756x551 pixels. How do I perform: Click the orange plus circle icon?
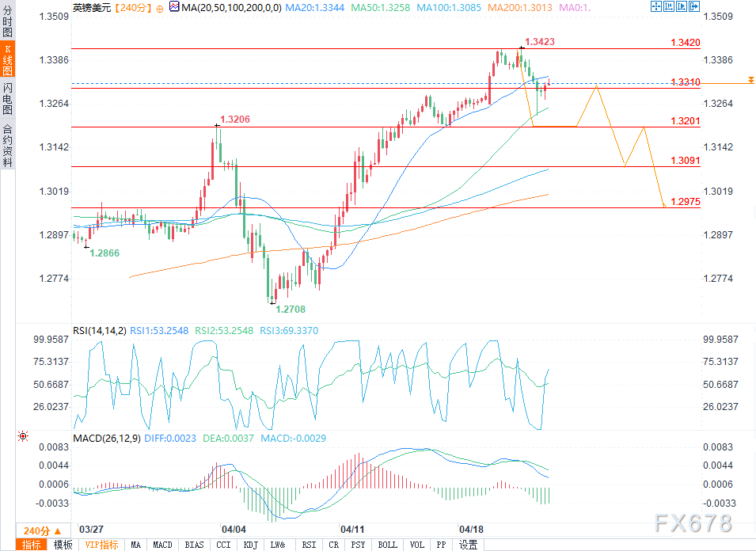point(160,9)
